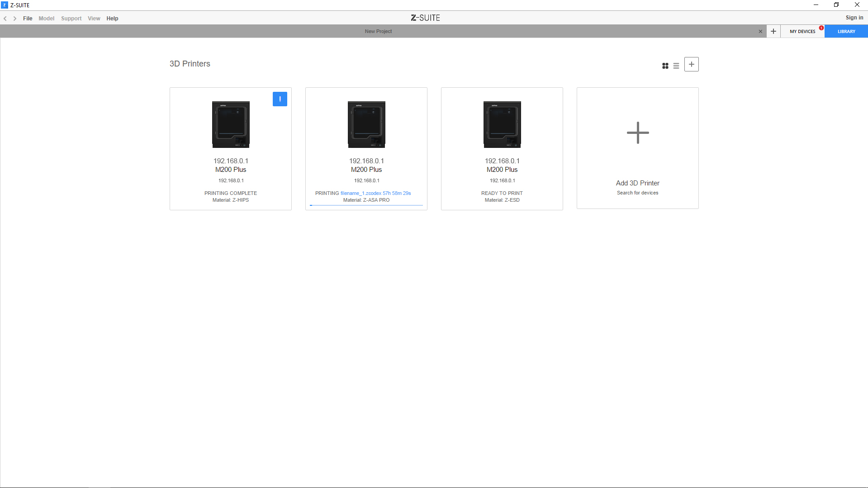Click the blue exclamation alert badge

coord(280,99)
